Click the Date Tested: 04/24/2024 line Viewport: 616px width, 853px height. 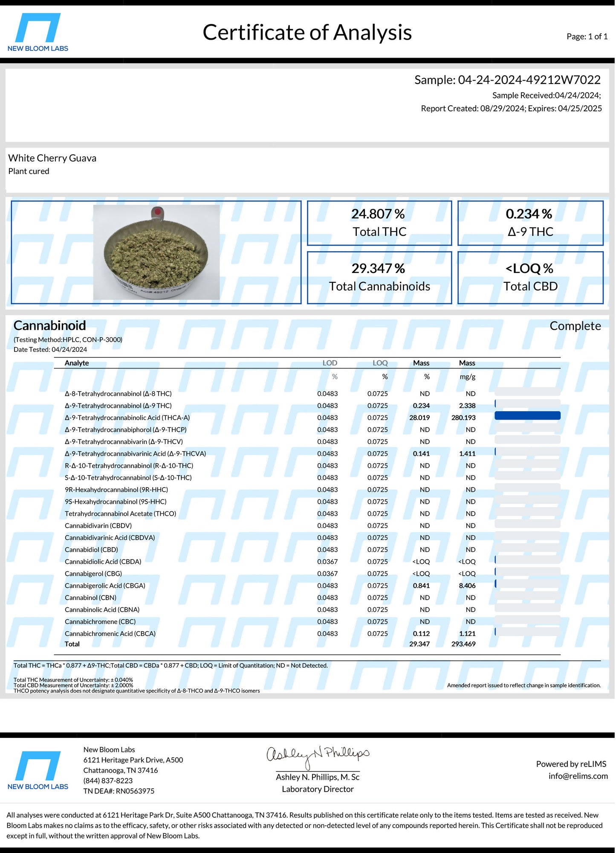pos(50,349)
